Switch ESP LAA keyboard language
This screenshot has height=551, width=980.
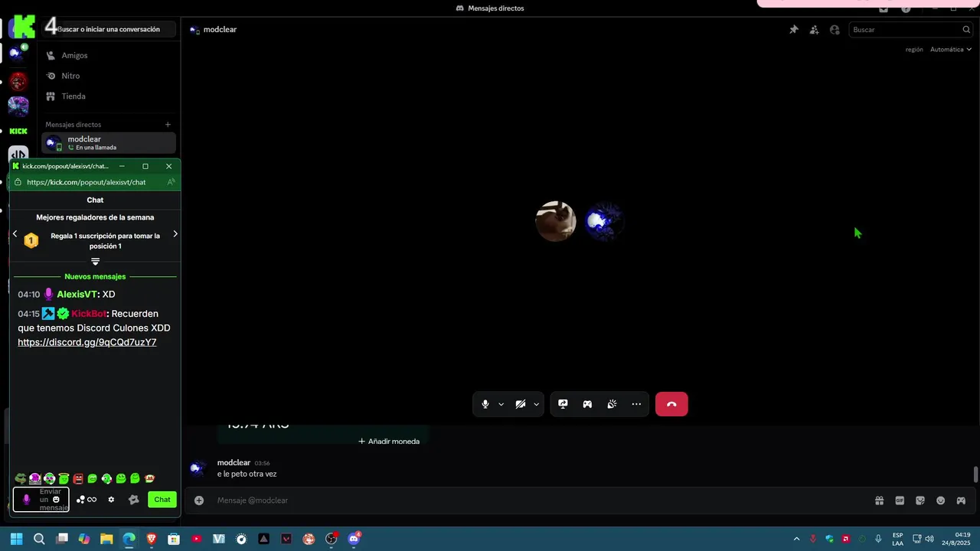(x=897, y=539)
